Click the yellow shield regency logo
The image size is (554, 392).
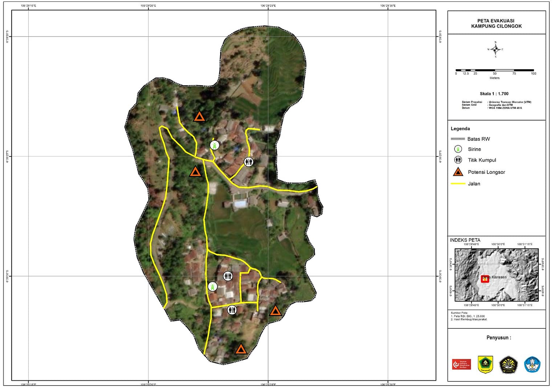(485, 364)
